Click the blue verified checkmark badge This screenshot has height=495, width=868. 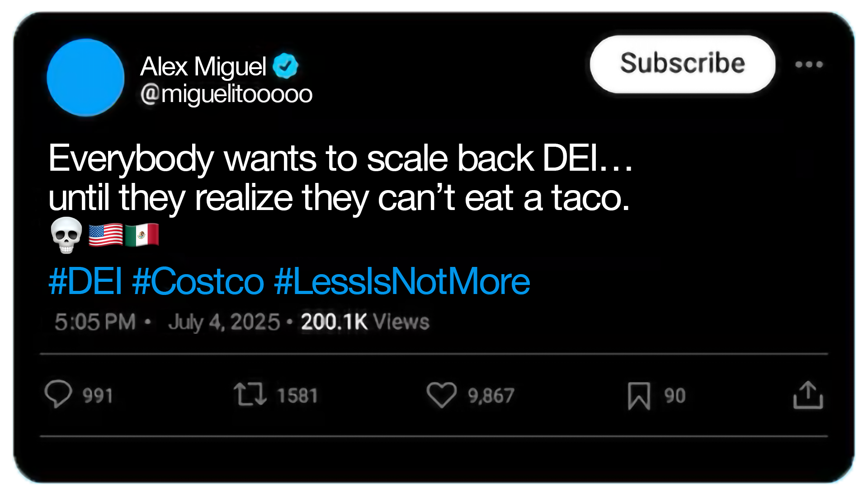tap(285, 65)
